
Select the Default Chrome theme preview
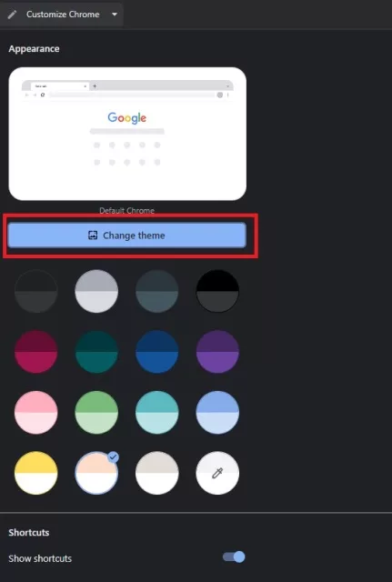tap(127, 134)
